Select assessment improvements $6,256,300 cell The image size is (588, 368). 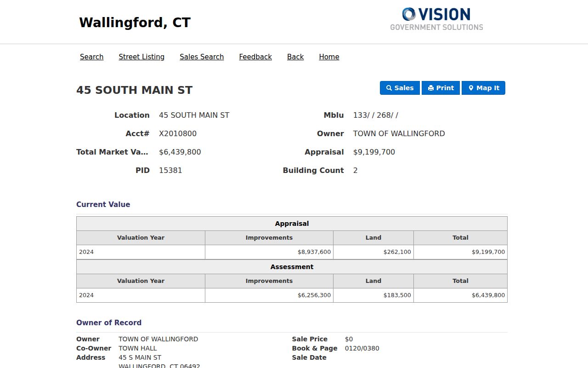pos(269,295)
